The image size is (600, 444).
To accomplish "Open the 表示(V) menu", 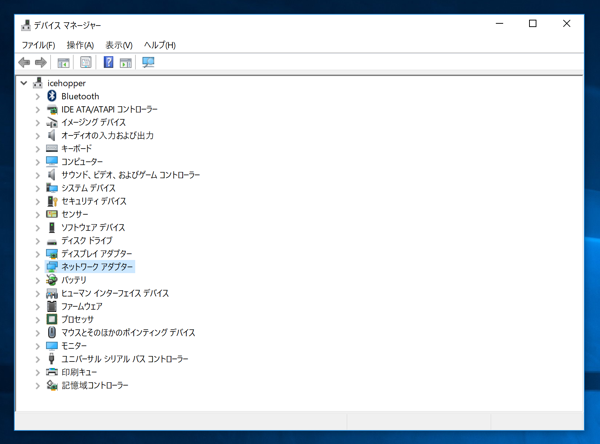I will point(119,45).
